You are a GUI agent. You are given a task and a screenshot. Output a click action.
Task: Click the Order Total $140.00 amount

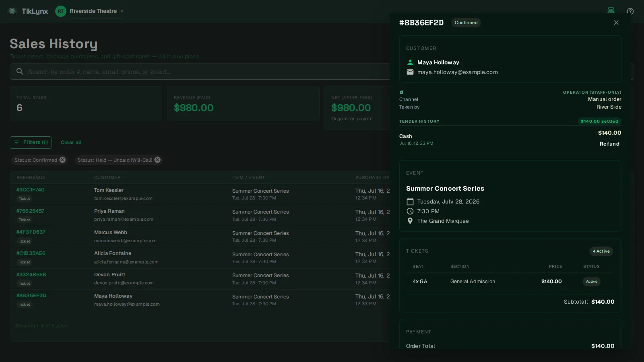click(x=603, y=346)
